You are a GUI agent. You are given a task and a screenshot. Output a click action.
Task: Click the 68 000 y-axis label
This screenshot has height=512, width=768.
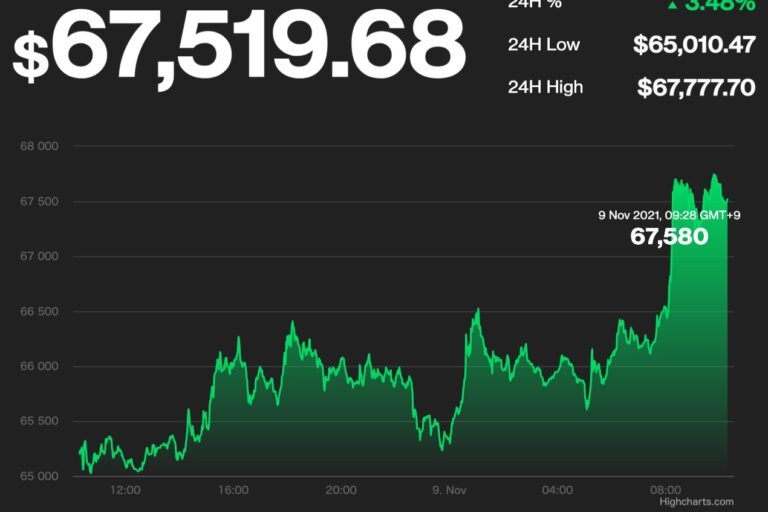pos(39,146)
